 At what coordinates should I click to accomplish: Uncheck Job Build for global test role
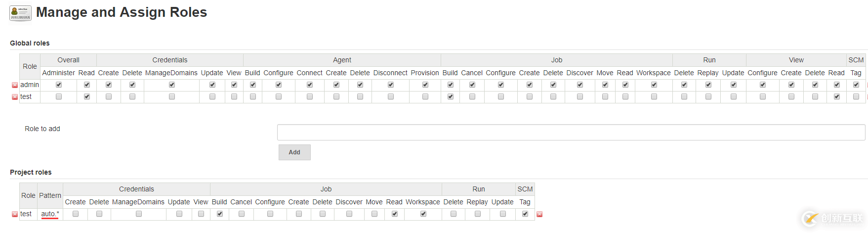[x=451, y=96]
